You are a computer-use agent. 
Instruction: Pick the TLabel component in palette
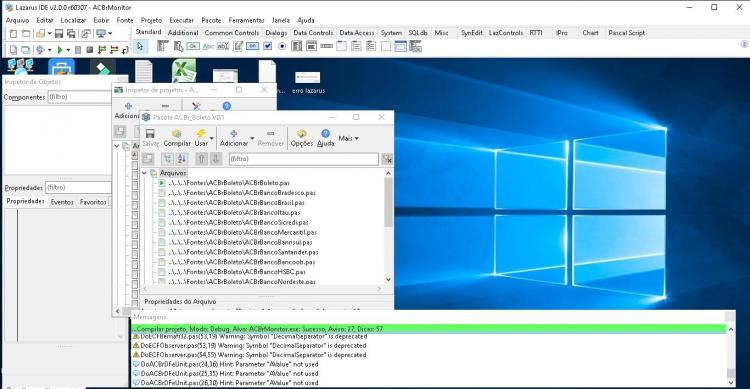click(208, 46)
